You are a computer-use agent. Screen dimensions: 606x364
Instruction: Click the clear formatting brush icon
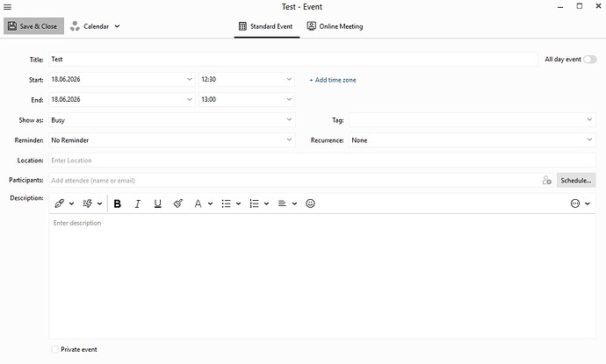pyautogui.click(x=177, y=203)
